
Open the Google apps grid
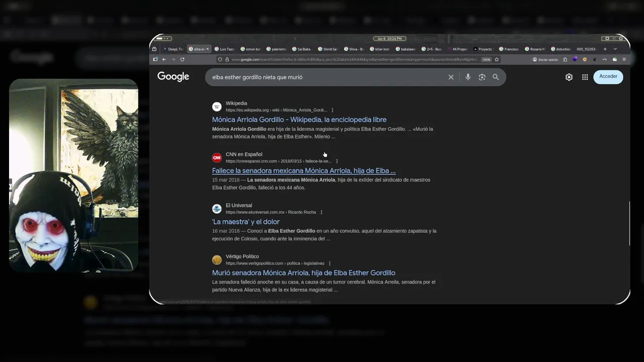click(585, 77)
